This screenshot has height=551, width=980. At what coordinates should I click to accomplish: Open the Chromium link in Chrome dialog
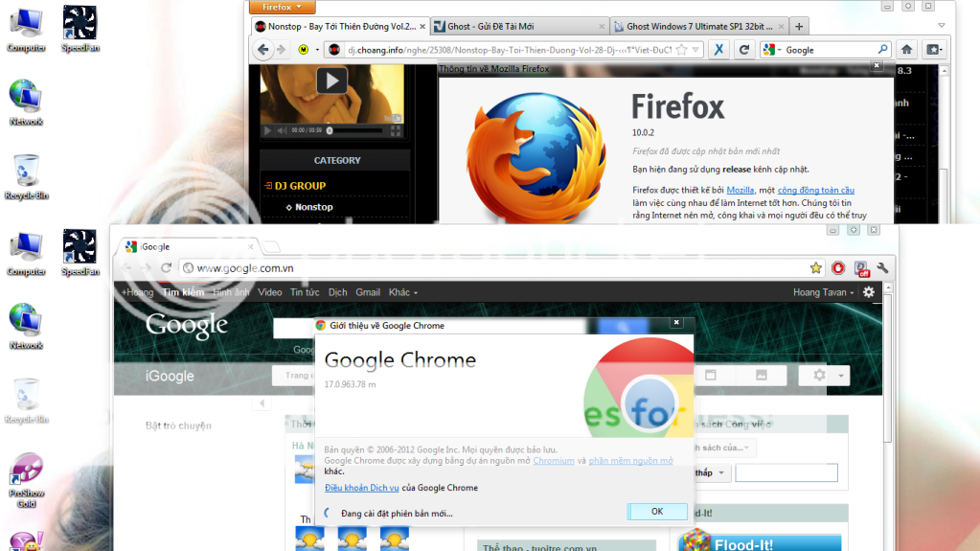click(554, 461)
